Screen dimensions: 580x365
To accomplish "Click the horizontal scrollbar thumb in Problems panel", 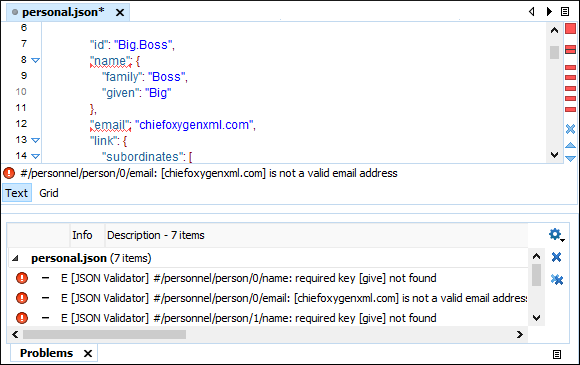I will pyautogui.click(x=104, y=334).
